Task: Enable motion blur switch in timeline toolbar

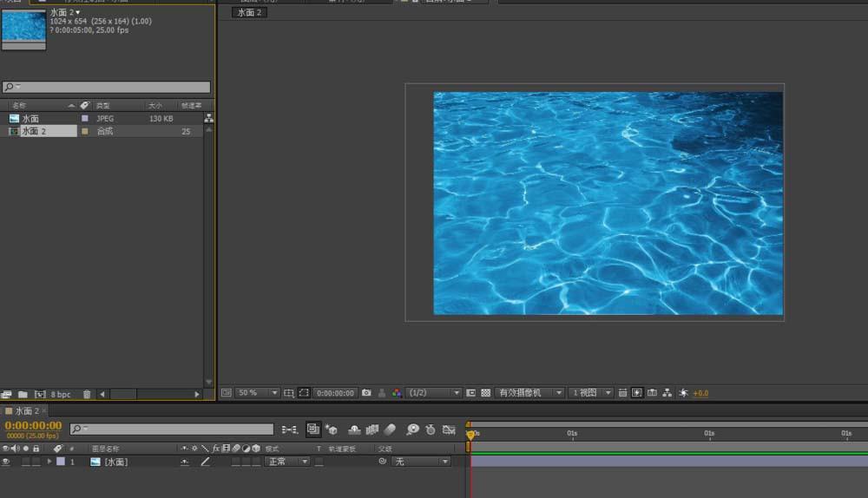Action: tap(390, 429)
